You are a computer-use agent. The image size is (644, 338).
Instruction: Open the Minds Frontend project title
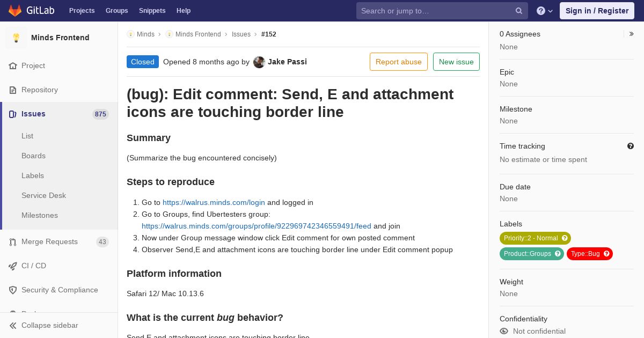(60, 38)
